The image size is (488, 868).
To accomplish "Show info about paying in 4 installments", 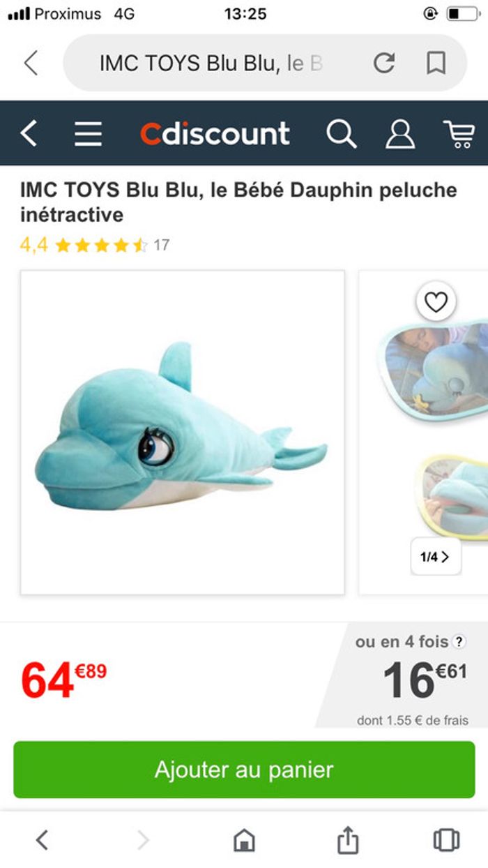I will (x=459, y=642).
